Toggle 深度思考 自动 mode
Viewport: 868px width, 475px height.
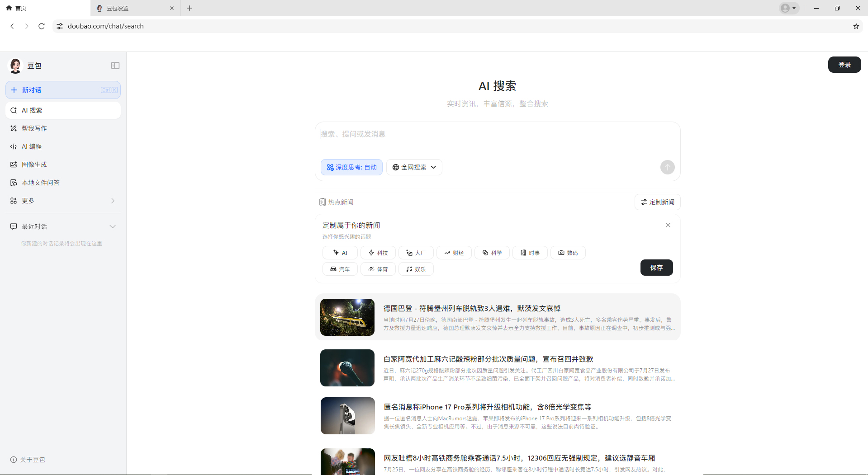tap(351, 167)
